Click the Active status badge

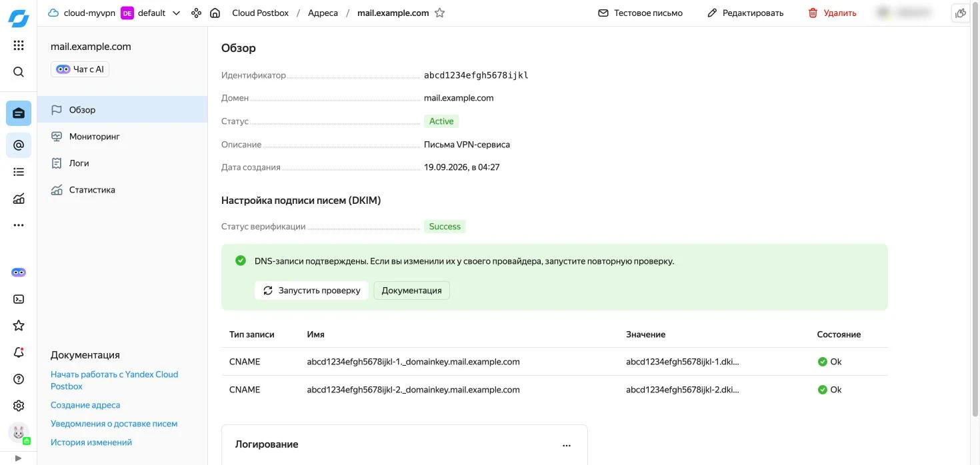(441, 121)
